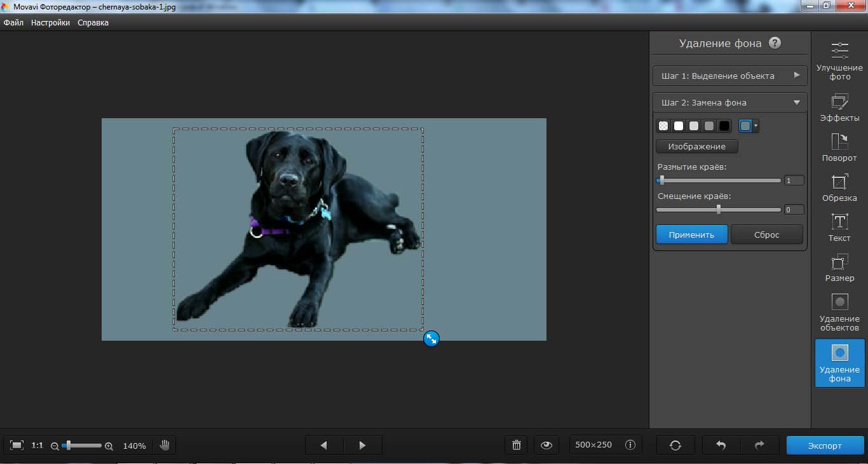Click the Изображение button
Screen dimensions: 868x464
[696, 146]
